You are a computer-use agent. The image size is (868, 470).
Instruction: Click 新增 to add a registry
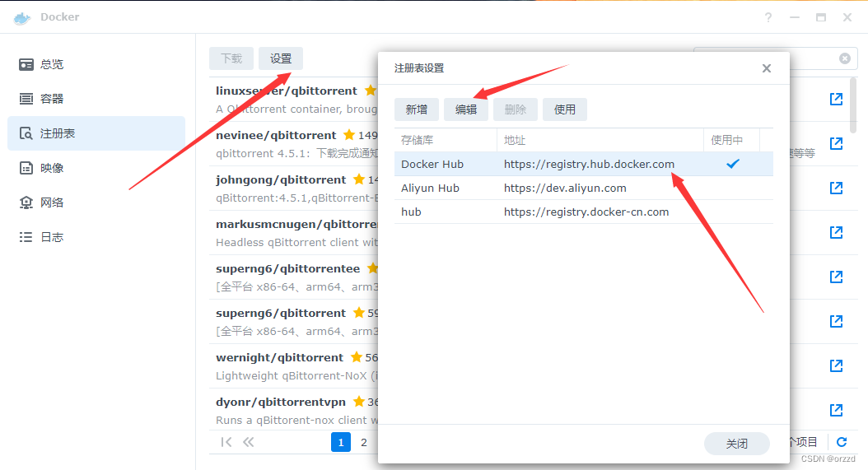[416, 109]
